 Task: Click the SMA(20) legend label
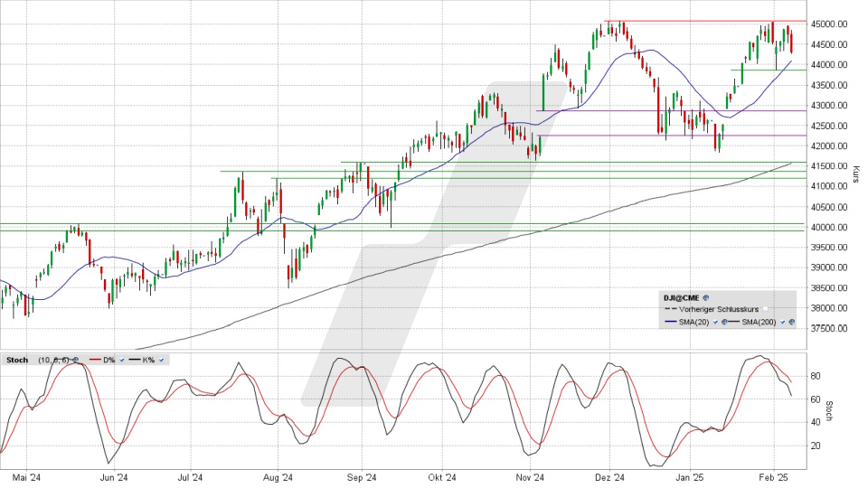(693, 322)
